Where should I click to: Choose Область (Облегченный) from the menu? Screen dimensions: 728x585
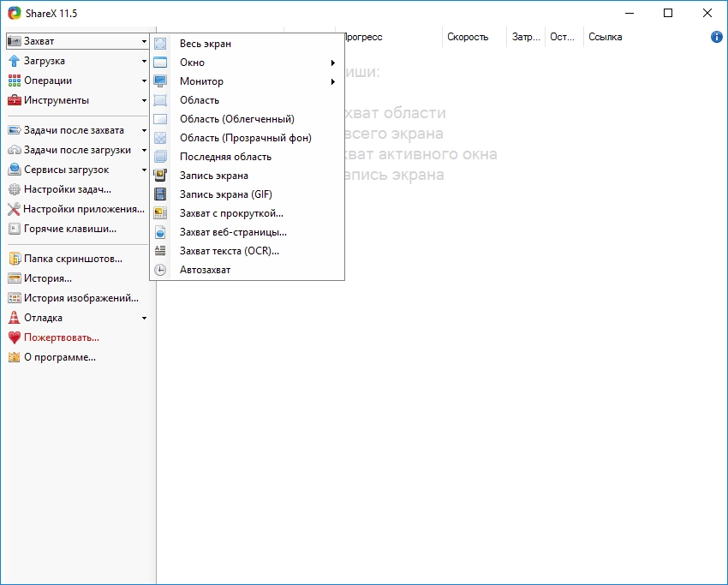coord(247,119)
